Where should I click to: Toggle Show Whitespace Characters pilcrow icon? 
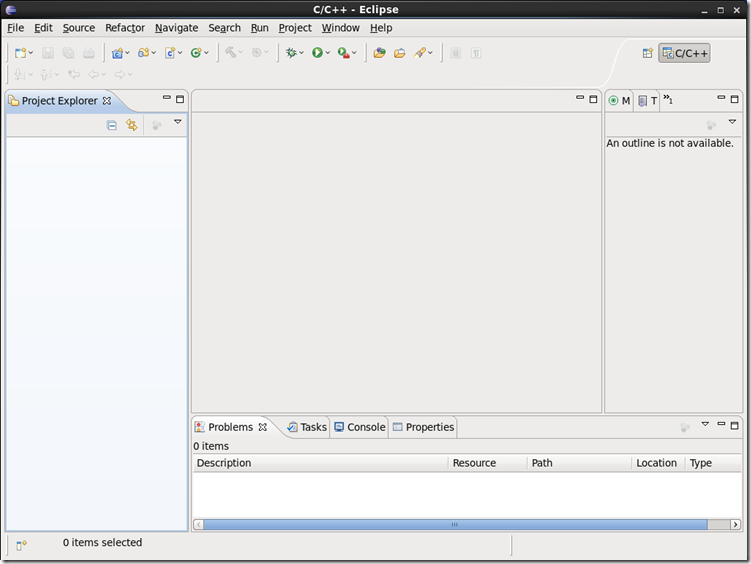click(x=476, y=53)
